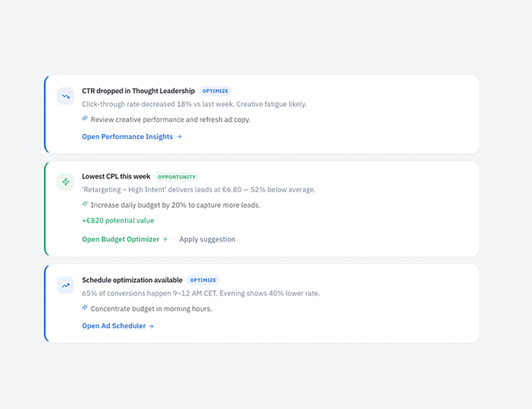Click Apply suggestion
The height and width of the screenshot is (409, 532).
(207, 239)
